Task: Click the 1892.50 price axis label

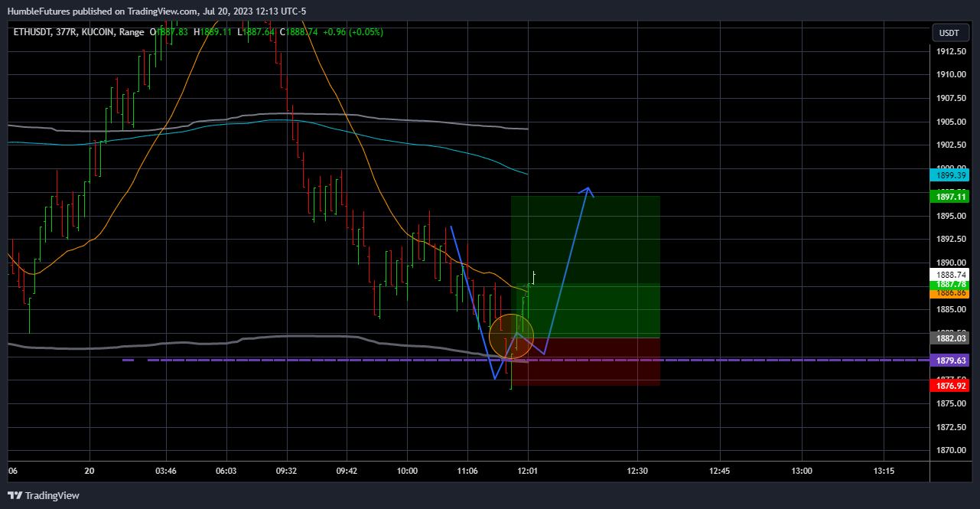Action: click(949, 239)
